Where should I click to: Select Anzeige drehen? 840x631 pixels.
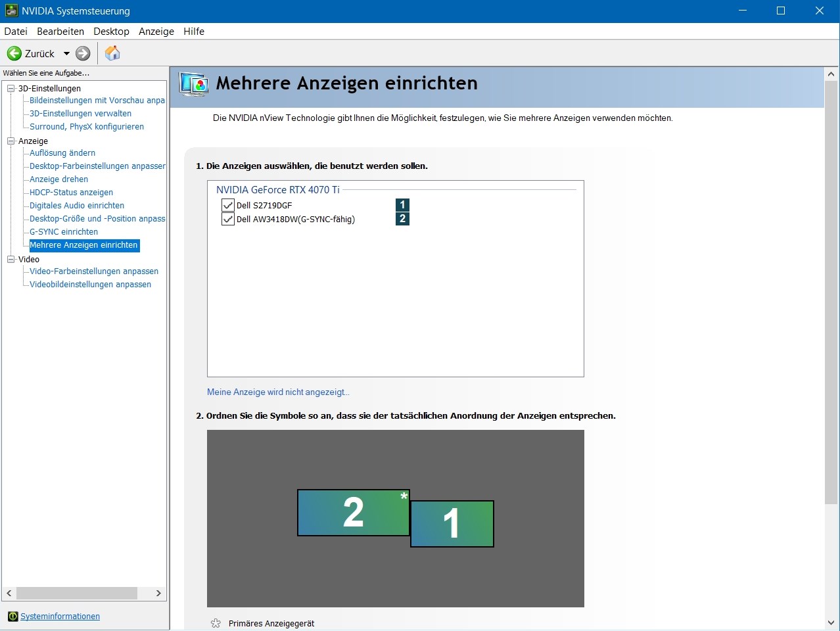click(x=58, y=179)
